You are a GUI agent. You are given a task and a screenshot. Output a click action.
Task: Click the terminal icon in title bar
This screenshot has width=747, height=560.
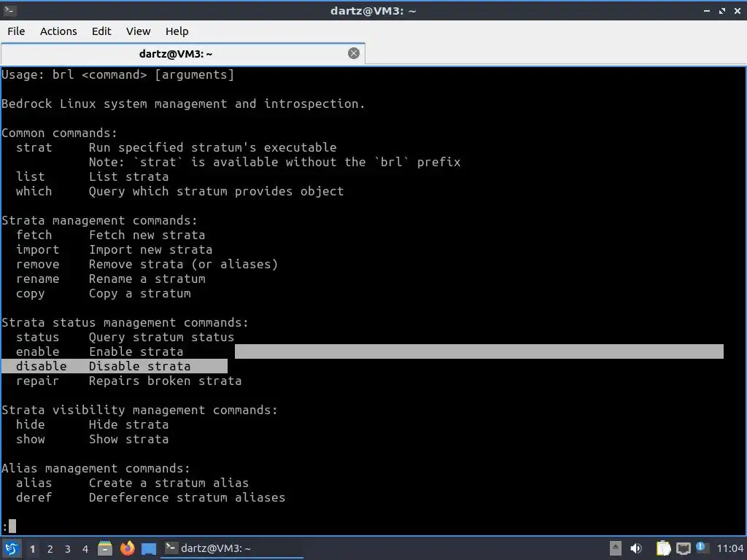tap(9, 10)
